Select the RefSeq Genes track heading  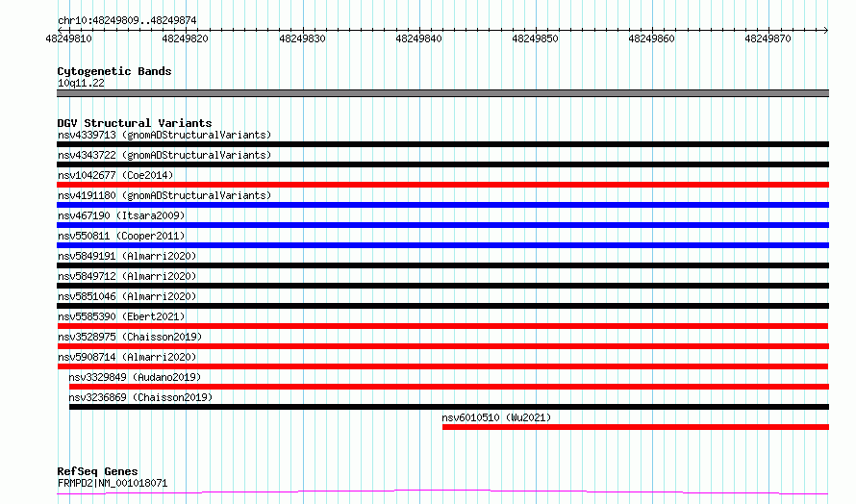click(x=97, y=471)
